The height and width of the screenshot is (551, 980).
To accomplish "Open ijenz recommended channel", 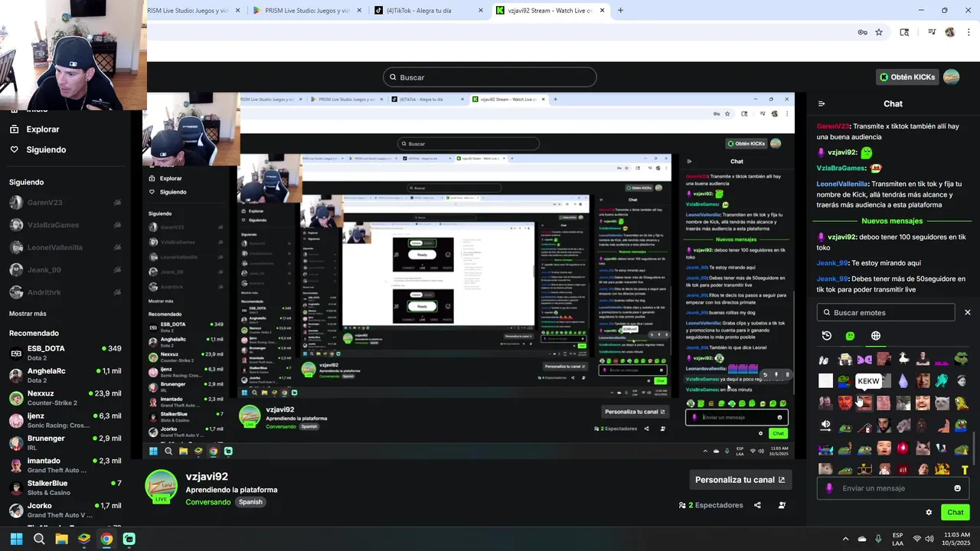I will (65, 420).
